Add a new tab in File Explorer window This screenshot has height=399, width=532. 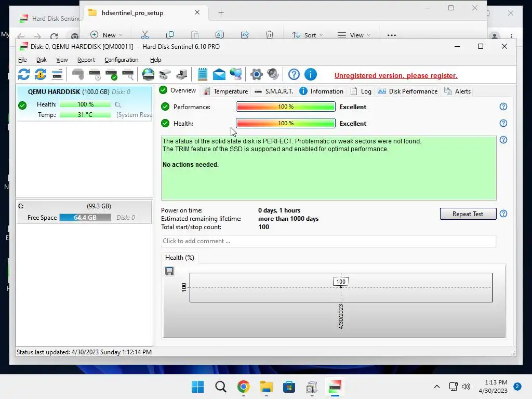[x=221, y=13]
